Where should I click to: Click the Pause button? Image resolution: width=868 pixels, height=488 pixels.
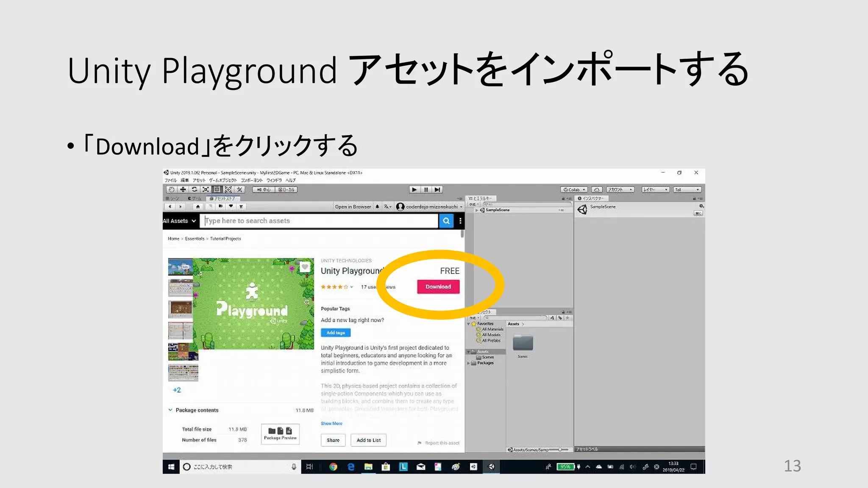[x=426, y=190]
